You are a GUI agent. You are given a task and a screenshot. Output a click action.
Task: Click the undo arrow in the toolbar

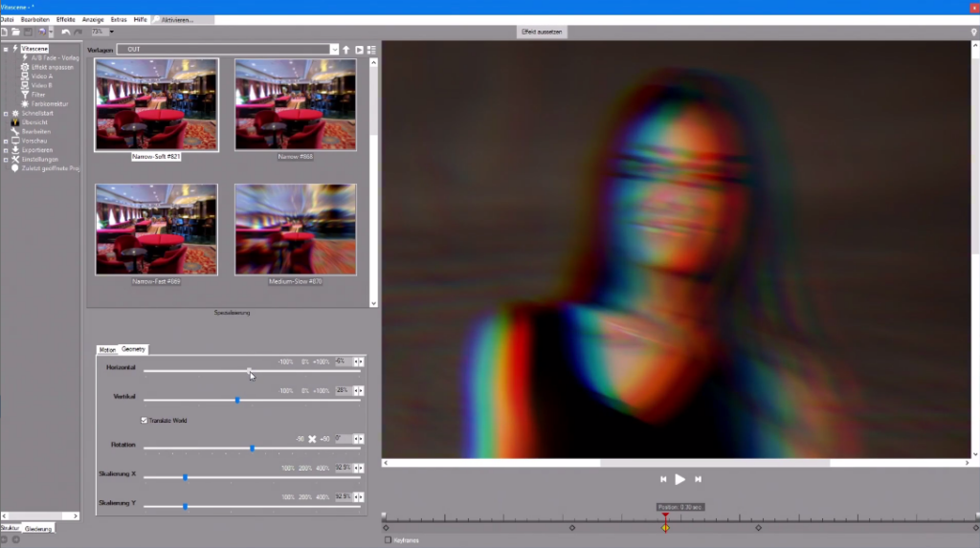(x=65, y=32)
